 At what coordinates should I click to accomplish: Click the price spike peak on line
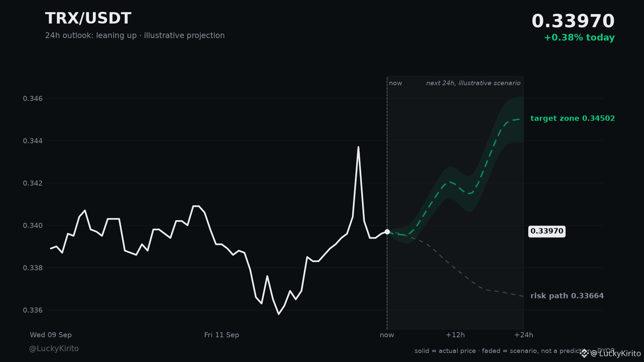tap(358, 147)
